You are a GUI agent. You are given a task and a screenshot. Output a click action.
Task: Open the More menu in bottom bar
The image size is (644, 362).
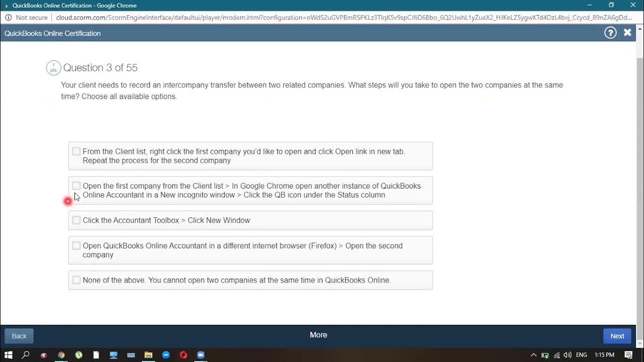point(318,335)
